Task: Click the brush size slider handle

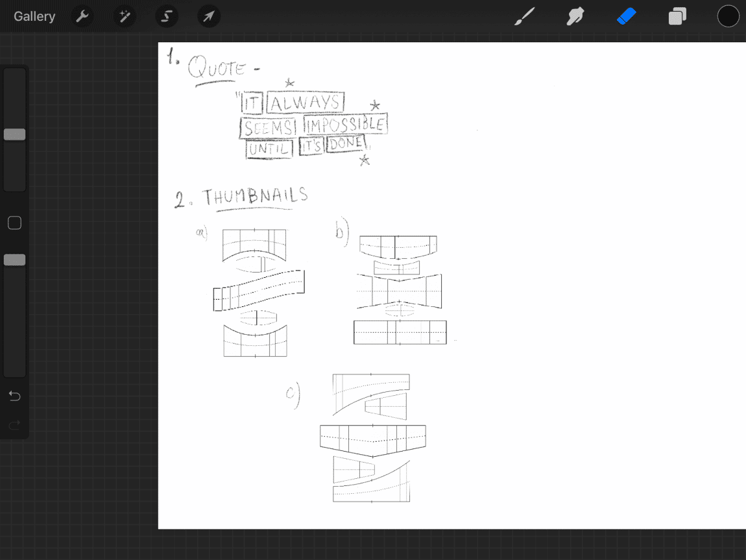Action: click(15, 134)
